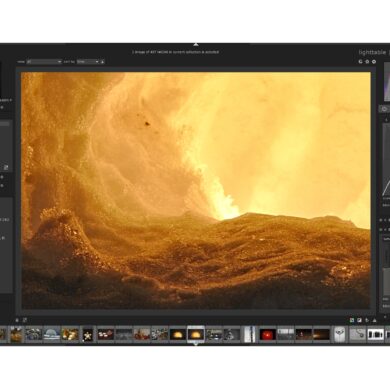Toggle raw overexposed indicator icon
Image resolution: width=390 pixels, height=390 pixels.
[x=352, y=320]
